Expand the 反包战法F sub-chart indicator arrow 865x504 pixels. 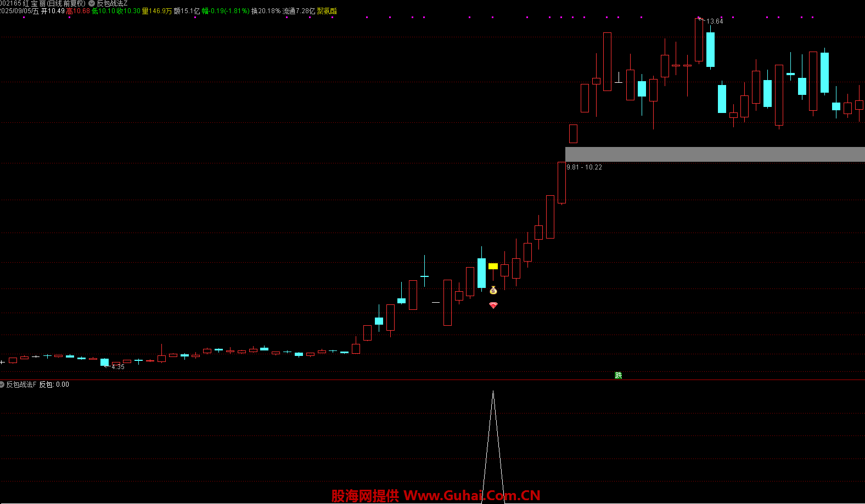pyautogui.click(x=2, y=384)
